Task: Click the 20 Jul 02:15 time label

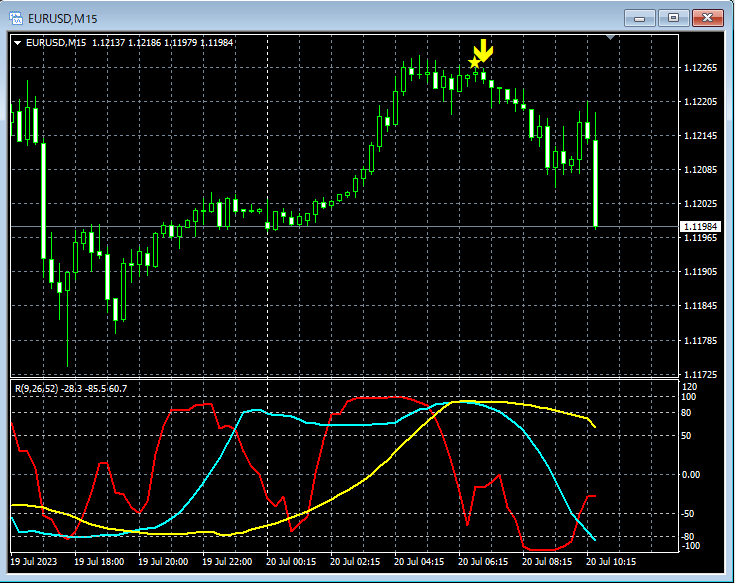Action: click(x=355, y=562)
